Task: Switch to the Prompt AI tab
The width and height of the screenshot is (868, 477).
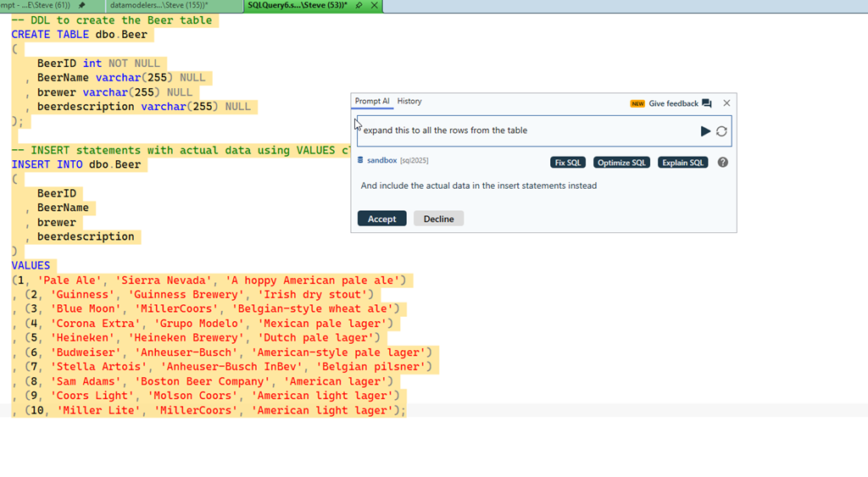Action: coord(372,102)
